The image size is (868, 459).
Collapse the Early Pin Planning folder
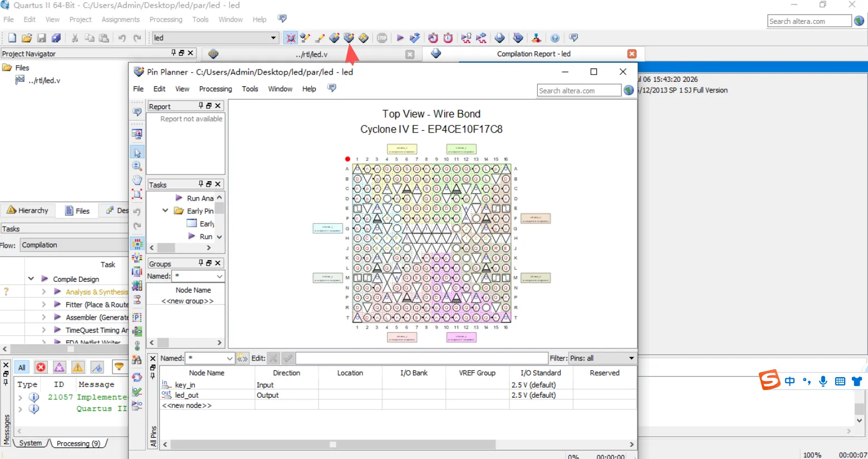point(165,211)
